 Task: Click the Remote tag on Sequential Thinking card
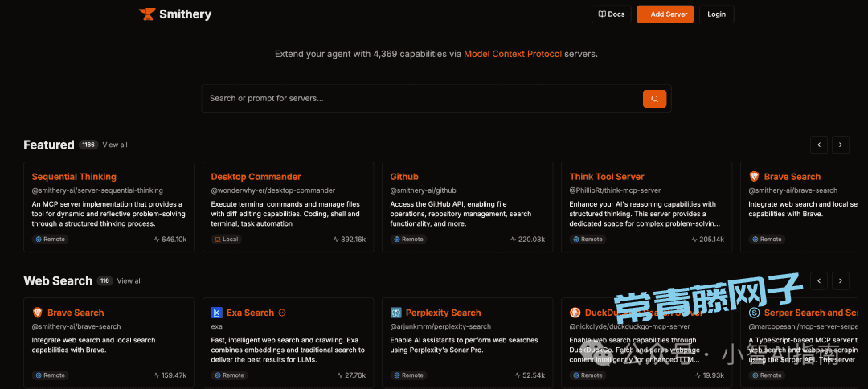pyautogui.click(x=50, y=240)
